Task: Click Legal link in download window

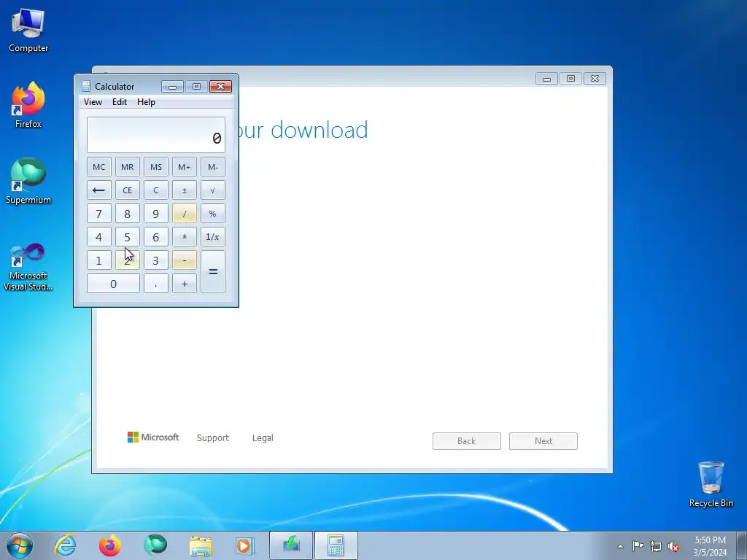Action: click(263, 437)
